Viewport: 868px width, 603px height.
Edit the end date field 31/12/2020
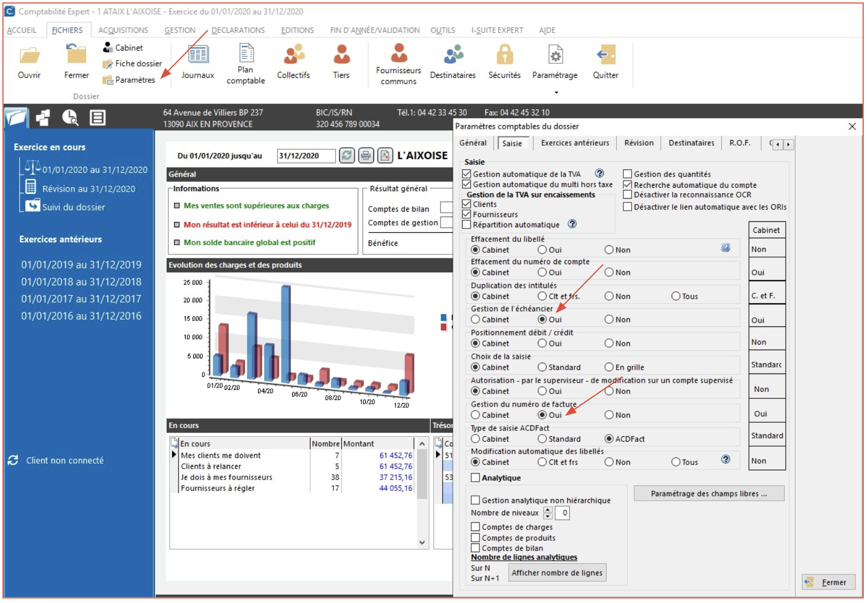point(306,156)
